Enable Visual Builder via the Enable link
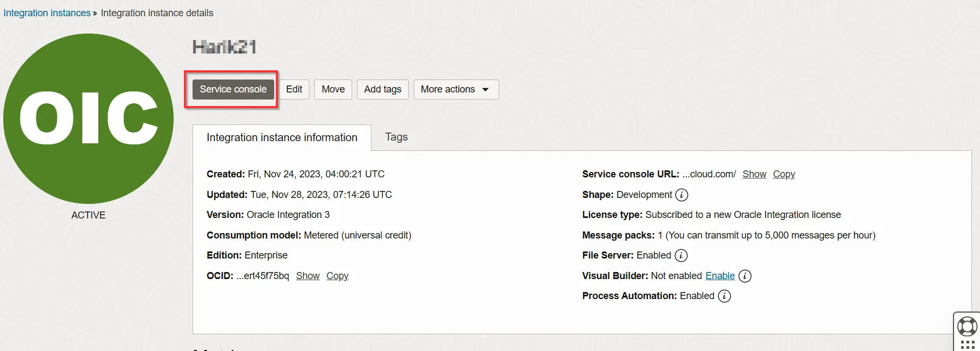Image resolution: width=980 pixels, height=351 pixels. point(720,276)
